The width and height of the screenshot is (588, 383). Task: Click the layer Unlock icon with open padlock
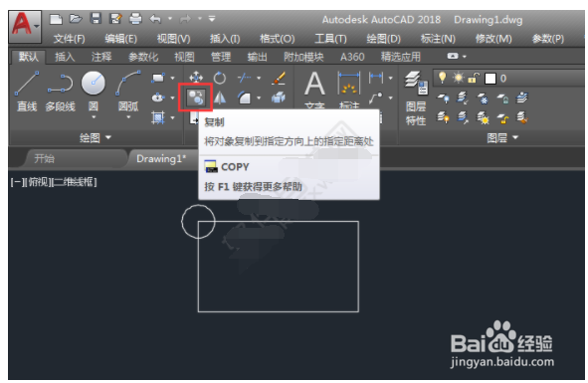(502, 118)
